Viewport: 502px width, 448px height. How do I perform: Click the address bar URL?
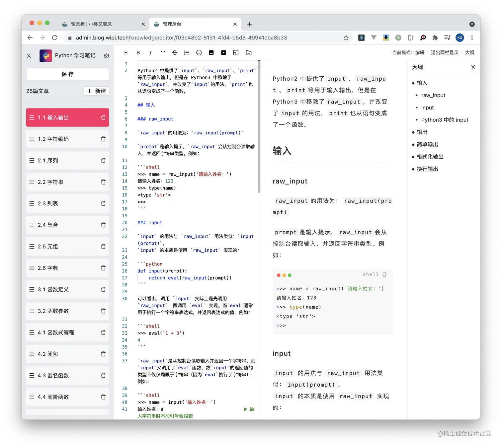pyautogui.click(x=181, y=37)
